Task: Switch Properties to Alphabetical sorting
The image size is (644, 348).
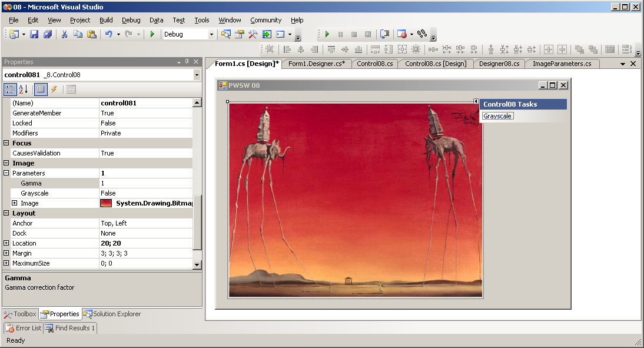Action: (24, 89)
